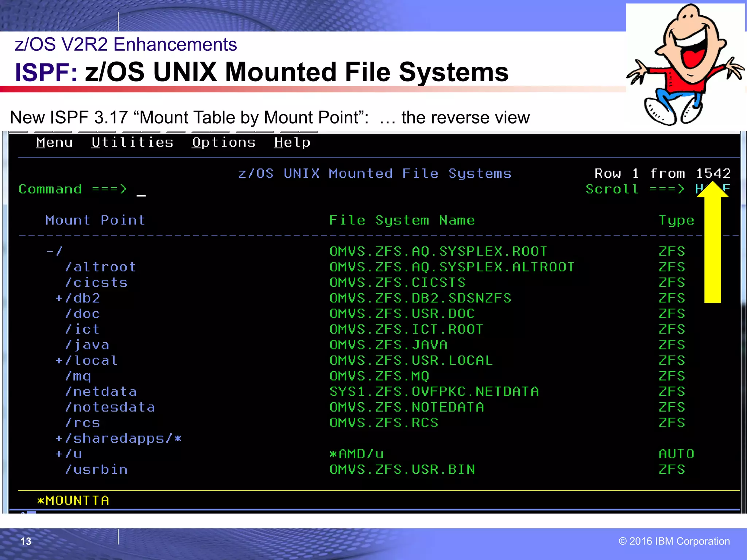Open the Menu action bar item

54,142
